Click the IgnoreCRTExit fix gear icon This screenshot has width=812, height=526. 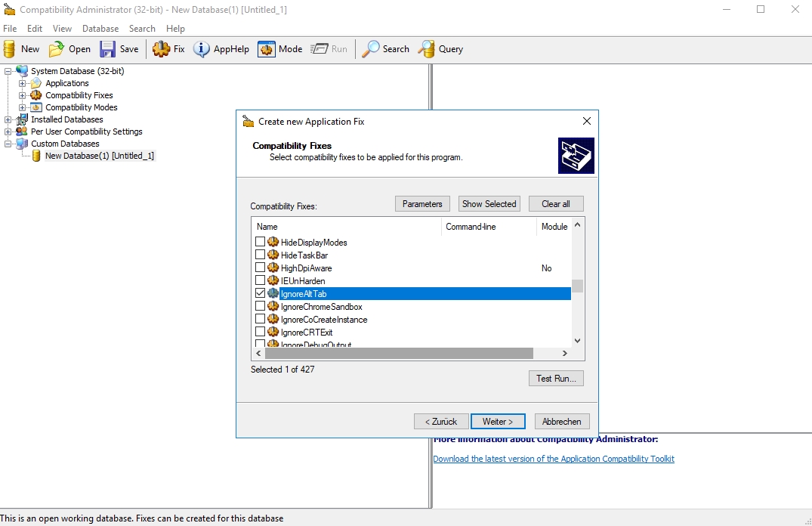pyautogui.click(x=273, y=332)
